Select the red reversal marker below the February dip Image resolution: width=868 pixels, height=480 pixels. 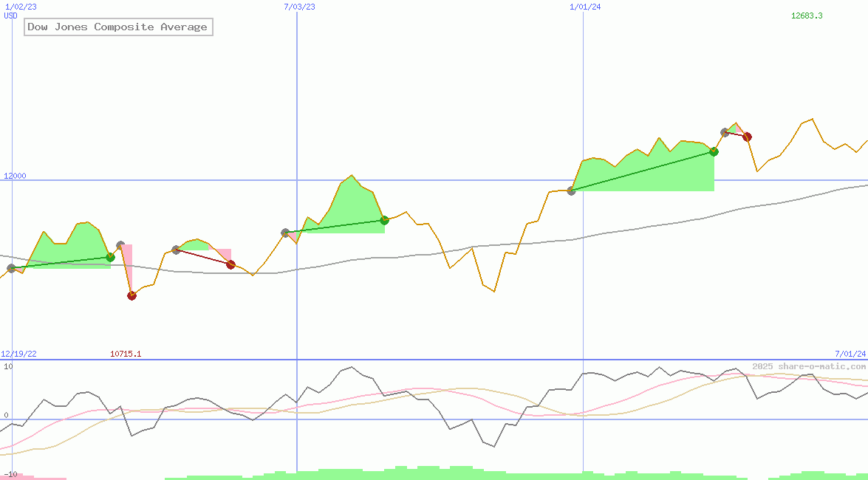[132, 295]
